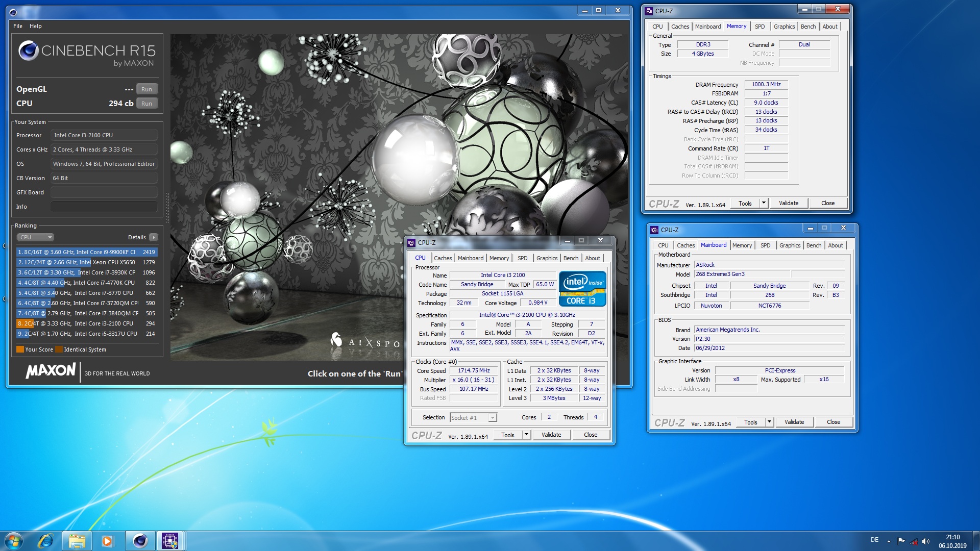Viewport: 980px width, 551px height.
Task: Open Windows Explorer folder taskbar icon
Action: 77,541
